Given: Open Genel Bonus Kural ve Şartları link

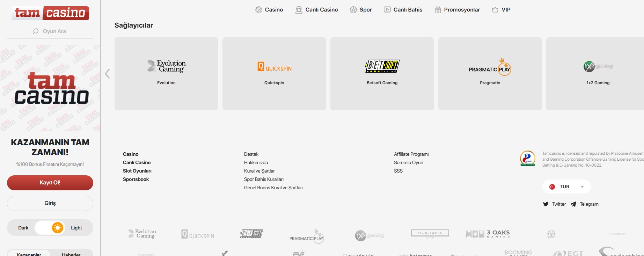Looking at the screenshot, I should tap(273, 188).
